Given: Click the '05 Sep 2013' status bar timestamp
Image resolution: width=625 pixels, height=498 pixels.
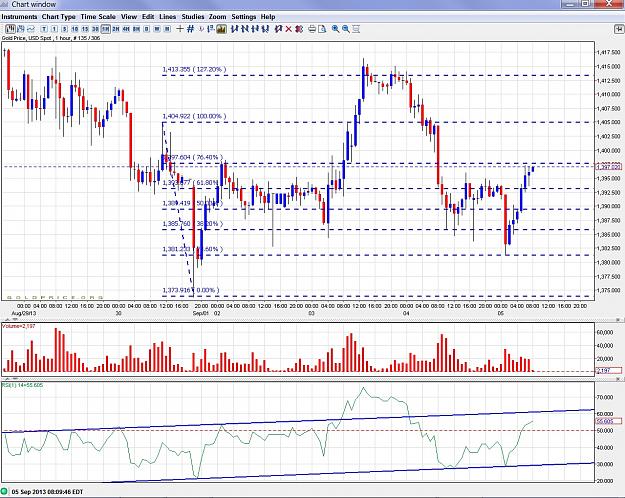Looking at the screenshot, I should [x=47, y=492].
